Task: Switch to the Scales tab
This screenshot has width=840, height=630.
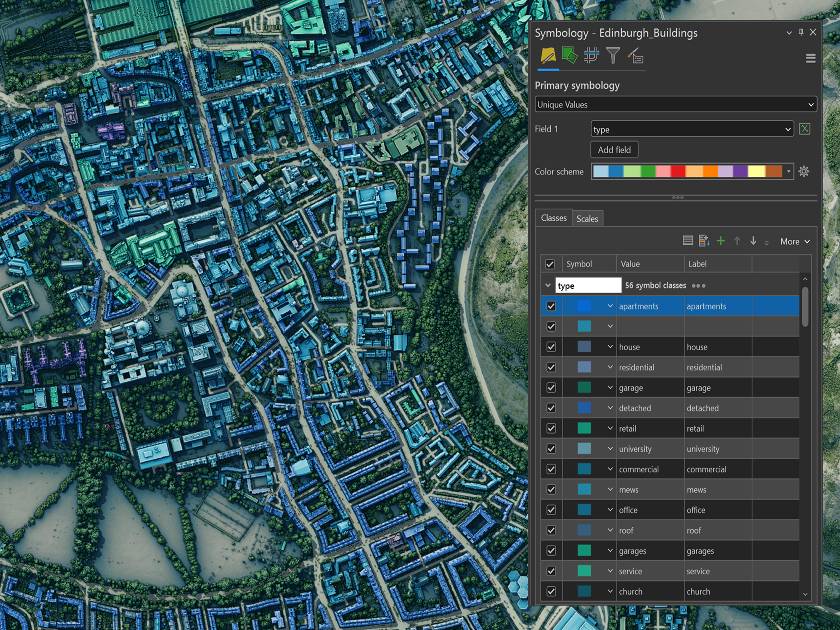Action: [588, 218]
